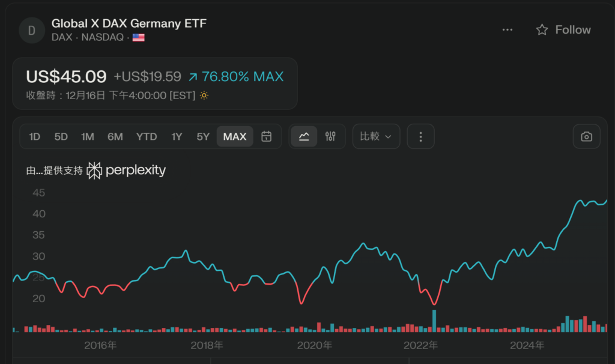Select the YTD range tab
Image resolution: width=615 pixels, height=364 pixels.
pyautogui.click(x=147, y=137)
